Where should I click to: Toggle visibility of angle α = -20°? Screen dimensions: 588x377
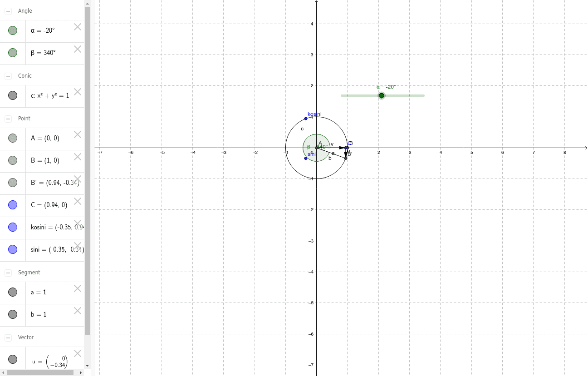[13, 30]
